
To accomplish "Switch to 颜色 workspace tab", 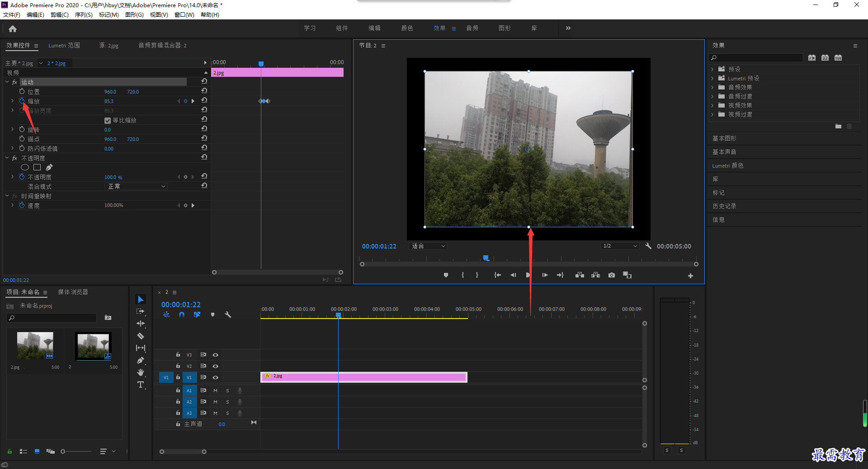I will tap(407, 28).
